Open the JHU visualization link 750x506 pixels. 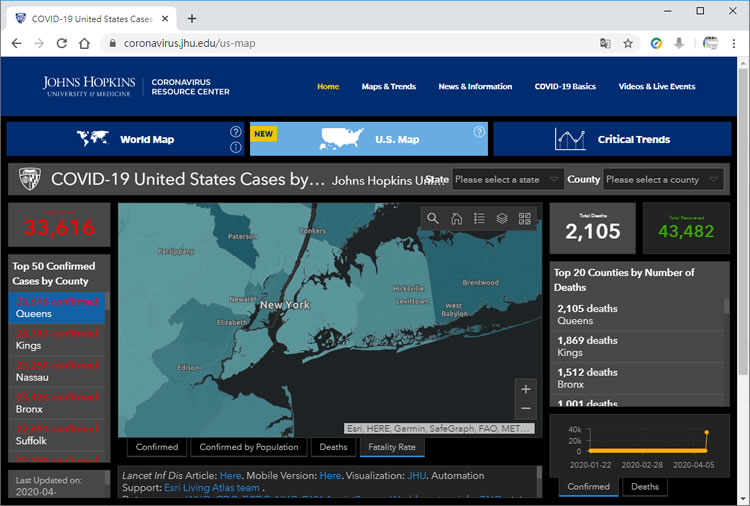(417, 475)
